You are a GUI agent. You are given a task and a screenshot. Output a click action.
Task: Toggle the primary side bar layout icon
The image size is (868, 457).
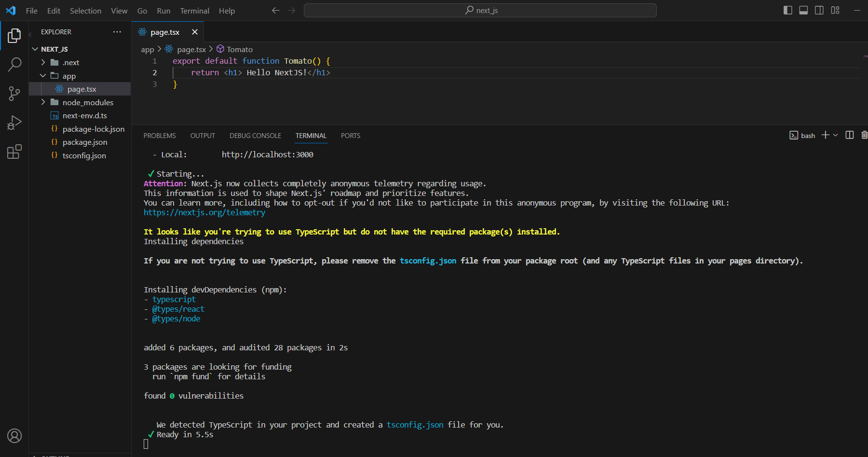788,10
